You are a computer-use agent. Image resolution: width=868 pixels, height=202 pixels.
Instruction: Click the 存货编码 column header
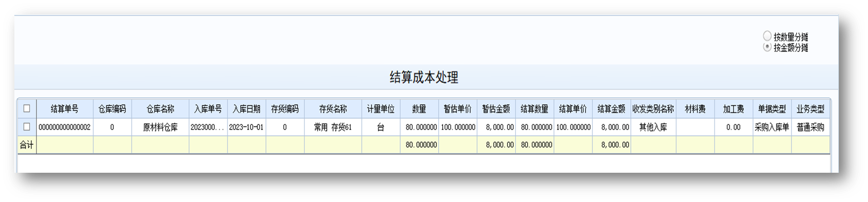coord(285,109)
